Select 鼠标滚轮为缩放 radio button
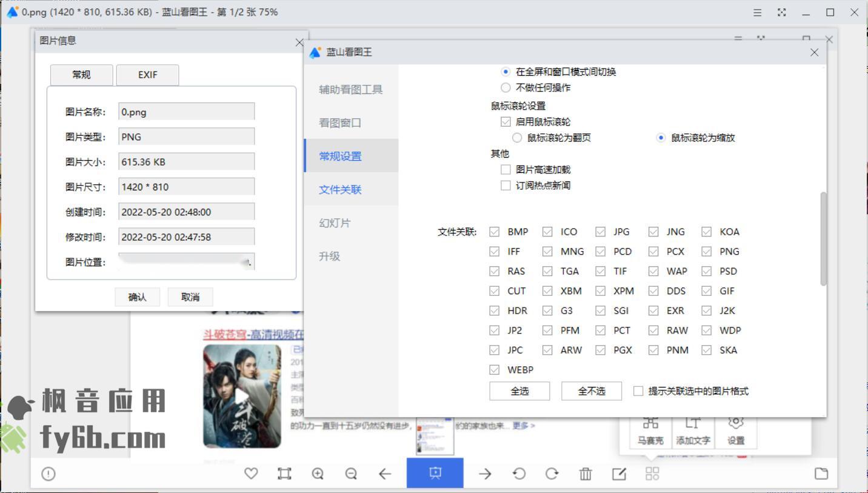The width and height of the screenshot is (868, 493). click(661, 138)
